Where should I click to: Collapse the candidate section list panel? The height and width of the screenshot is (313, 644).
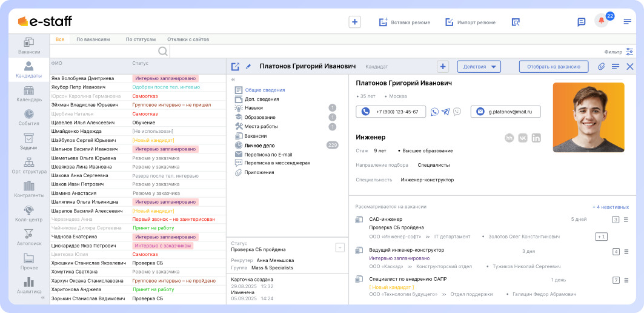click(x=233, y=79)
